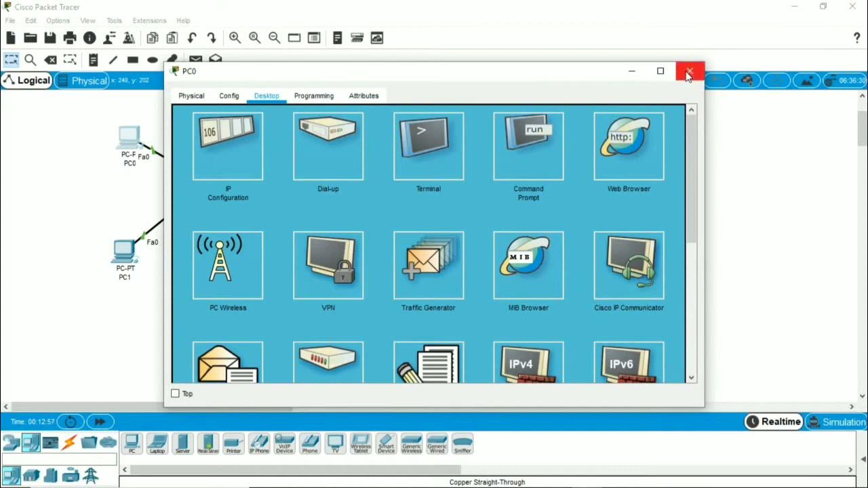Click the PC0 desktop scrollbar up arrow
The image size is (868, 488).
(692, 110)
